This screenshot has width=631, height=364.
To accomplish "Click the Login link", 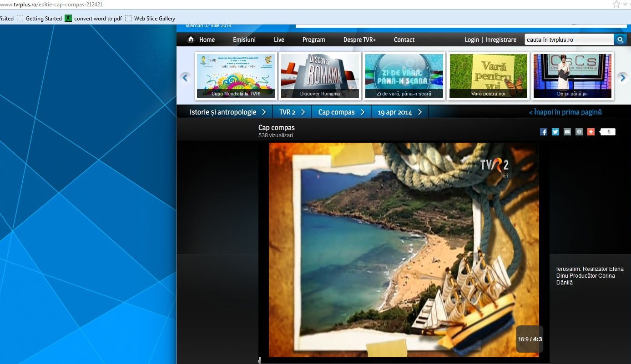I will pos(471,40).
